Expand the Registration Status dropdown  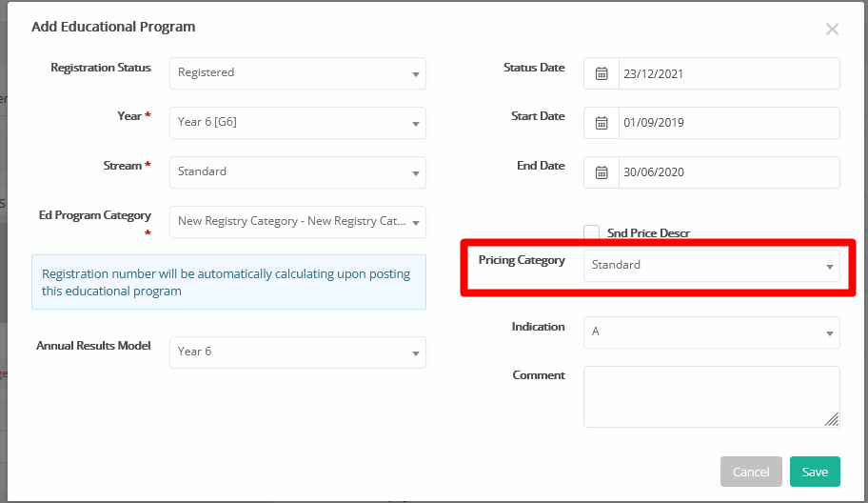pos(298,73)
